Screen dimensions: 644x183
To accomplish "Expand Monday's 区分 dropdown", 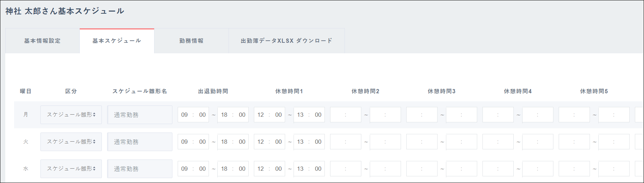I will click(71, 115).
